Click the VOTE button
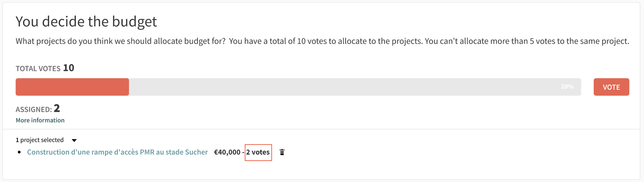644x182 pixels. (x=611, y=87)
